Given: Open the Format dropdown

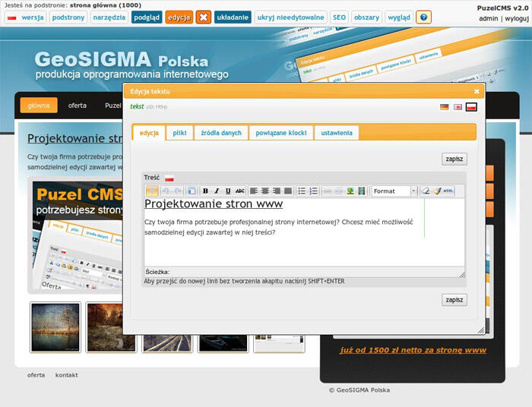Looking at the screenshot, I should (x=394, y=191).
